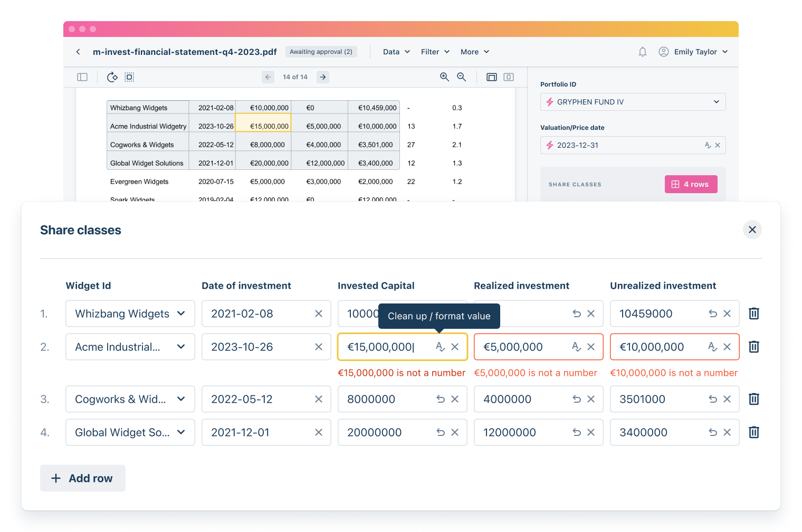Select the region capture tool

click(x=129, y=77)
